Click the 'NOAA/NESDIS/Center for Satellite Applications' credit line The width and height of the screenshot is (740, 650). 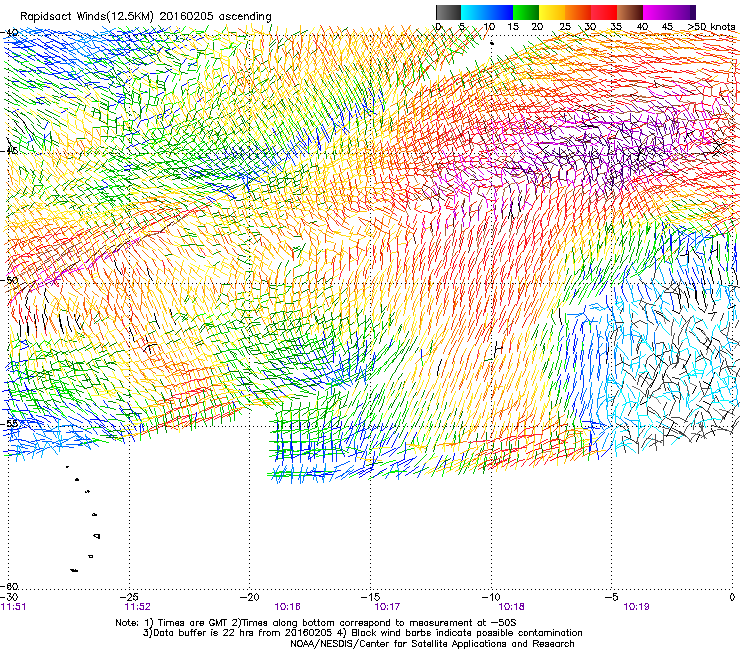432,644
